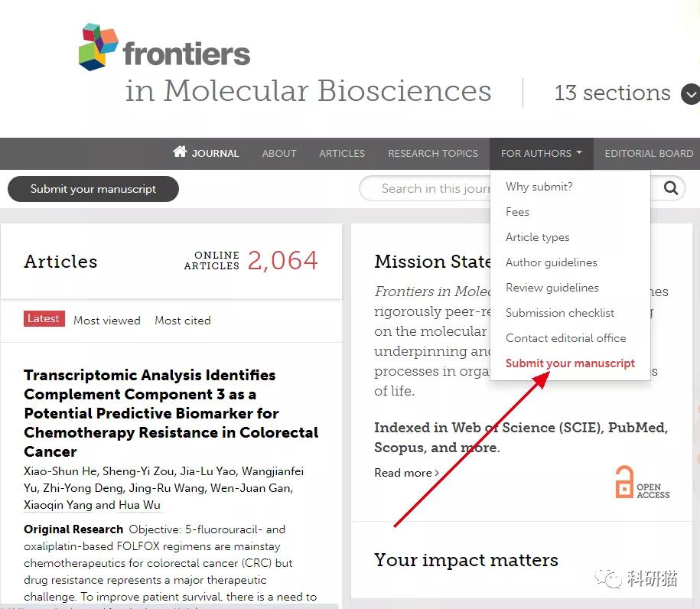The height and width of the screenshot is (609, 700).
Task: Open the About menu item
Action: pos(279,153)
